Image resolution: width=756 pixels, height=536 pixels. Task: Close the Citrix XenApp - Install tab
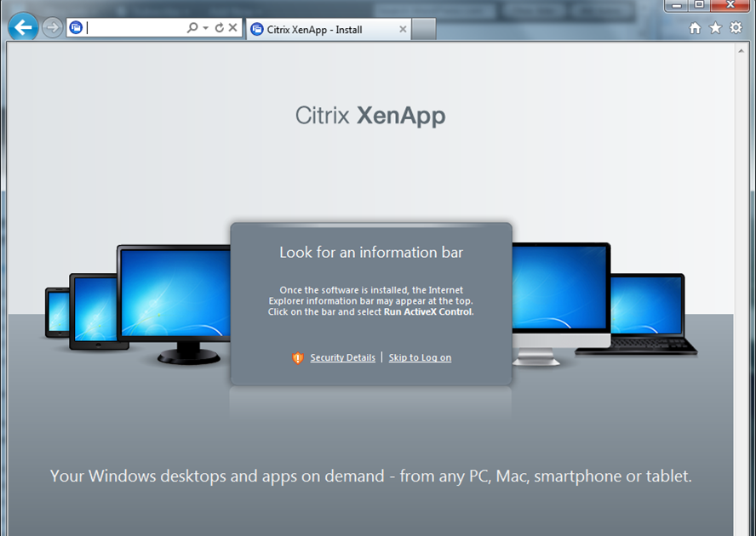click(403, 30)
